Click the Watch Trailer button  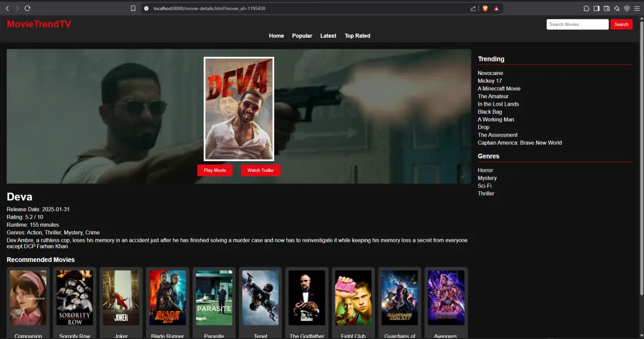point(261,170)
